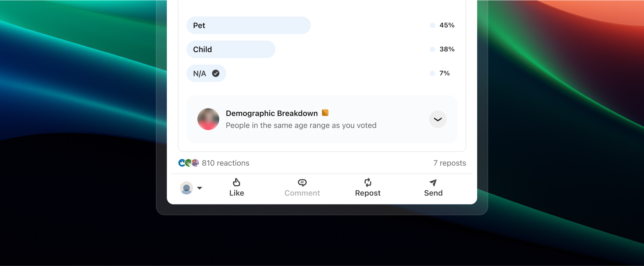Click the Comment speech bubble icon
The height and width of the screenshot is (266, 644).
tap(302, 182)
